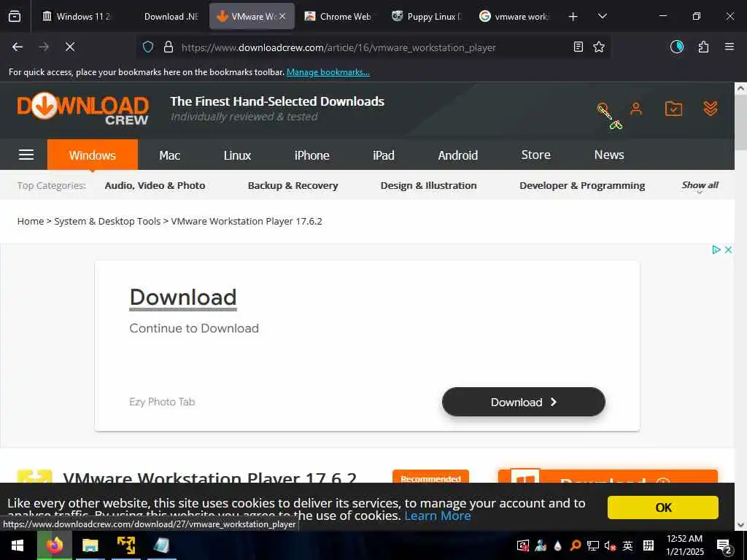This screenshot has height=560, width=747.
Task: Select the Windows platform tab
Action: [93, 155]
